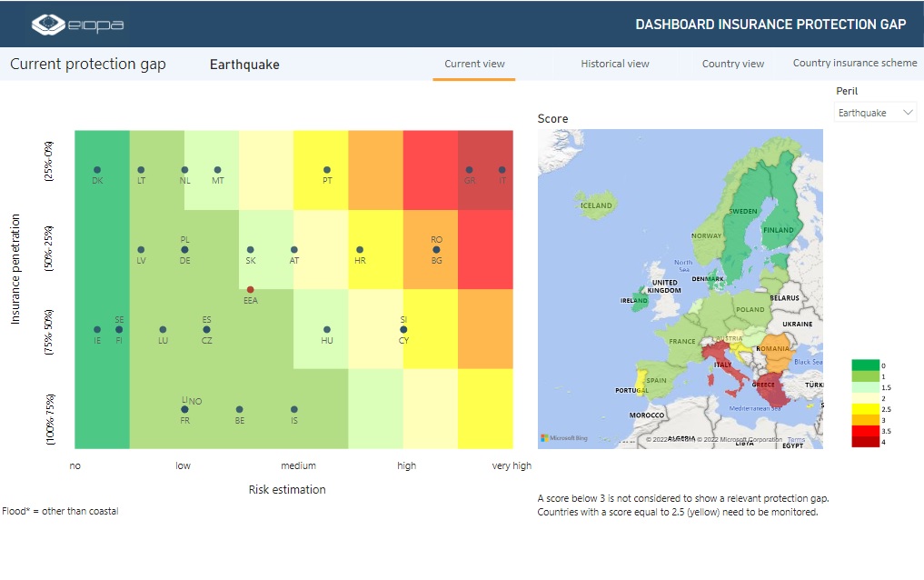This screenshot has width=924, height=580.
Task: Select the PT data point
Action: click(x=327, y=170)
